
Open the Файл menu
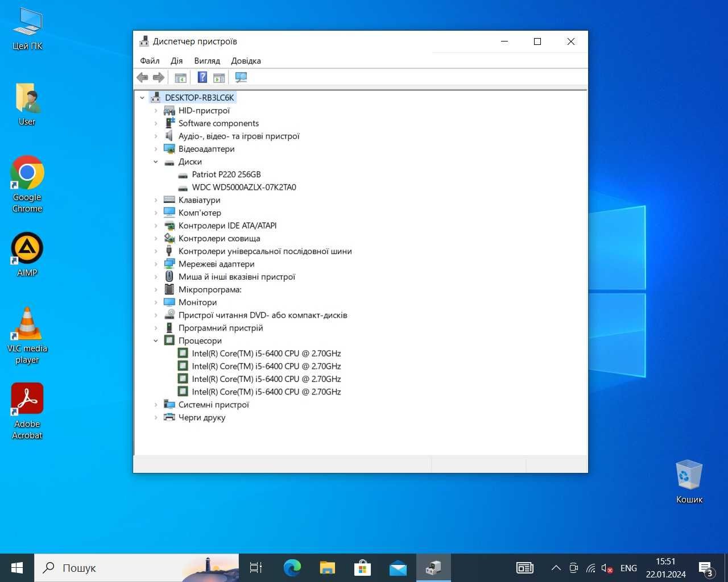(150, 61)
